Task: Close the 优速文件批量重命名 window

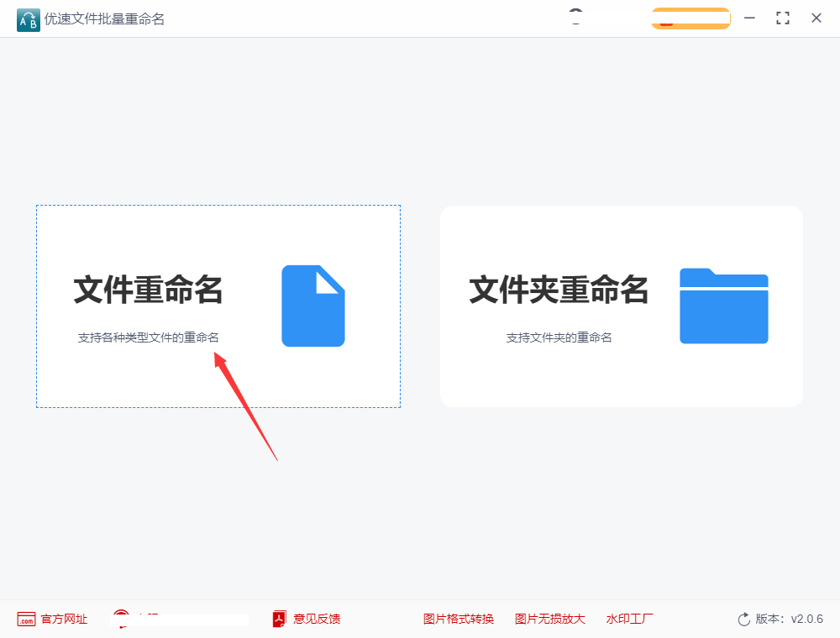Action: tap(816, 18)
